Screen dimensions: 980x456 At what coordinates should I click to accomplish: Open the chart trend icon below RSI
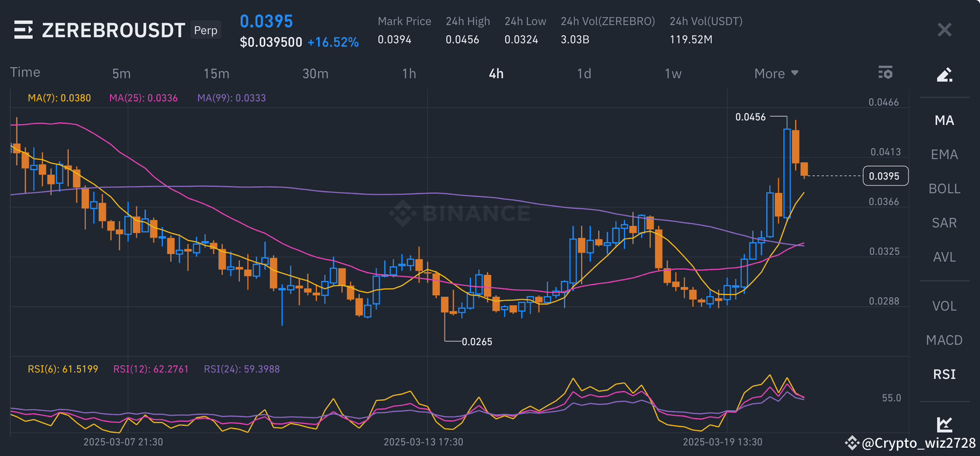click(x=944, y=424)
